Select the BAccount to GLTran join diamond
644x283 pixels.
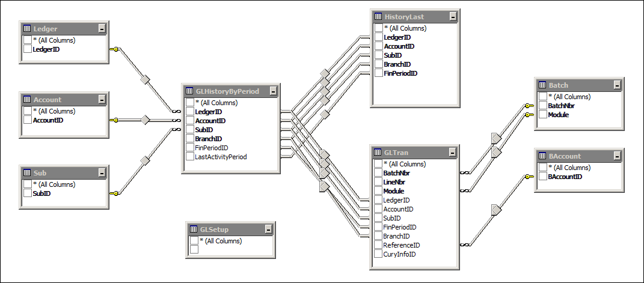point(496,209)
